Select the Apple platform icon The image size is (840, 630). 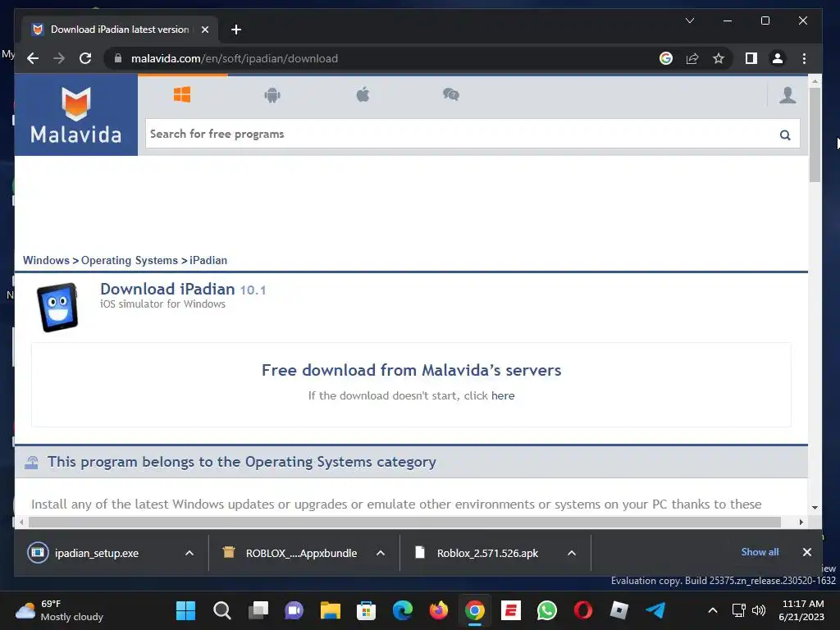[x=363, y=95]
